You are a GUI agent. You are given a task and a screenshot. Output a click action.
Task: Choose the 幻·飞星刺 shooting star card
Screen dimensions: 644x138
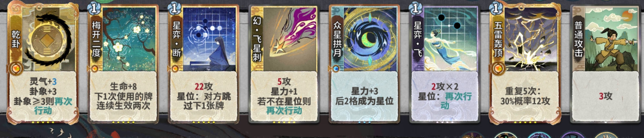[284, 64]
